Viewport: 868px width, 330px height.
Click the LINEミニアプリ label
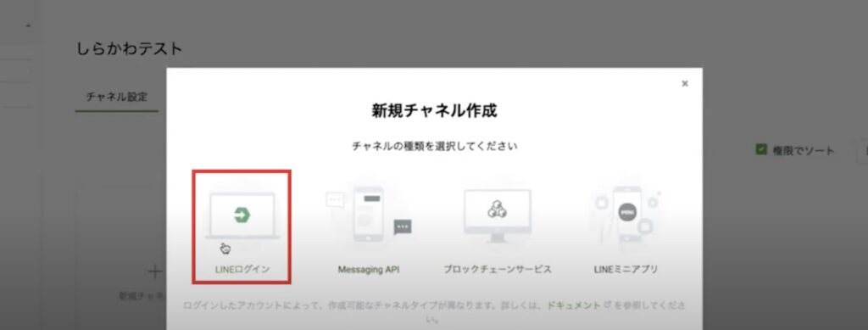click(x=626, y=270)
